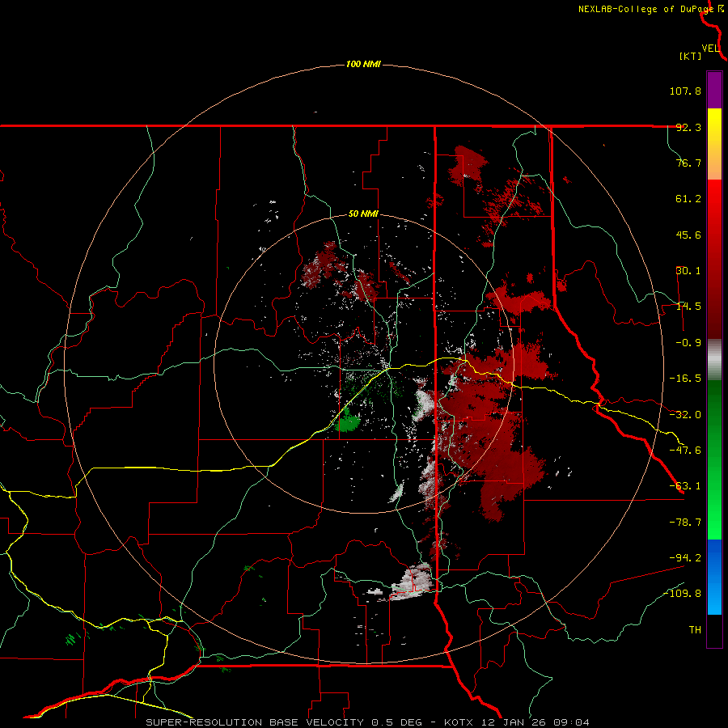Pick the green band of the color scale
Screen dimensions: 728x728
pyautogui.click(x=714, y=459)
